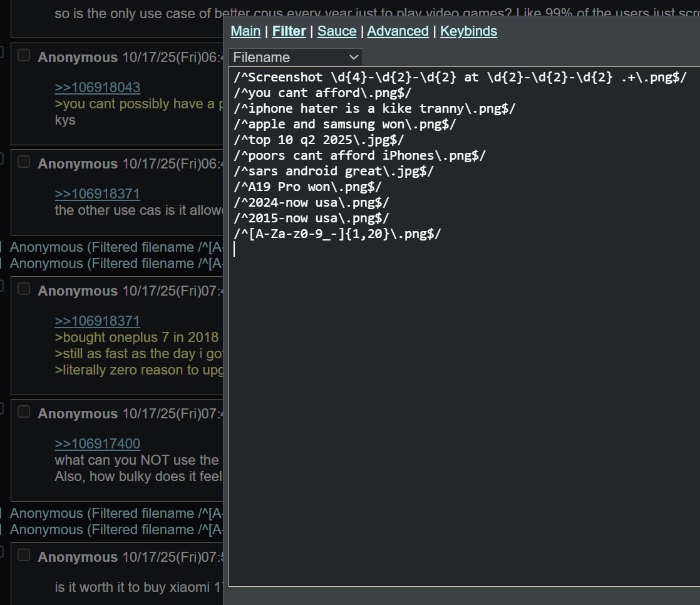Select the Filter settings tab
Screen dimensions: 700x605
coord(289,31)
